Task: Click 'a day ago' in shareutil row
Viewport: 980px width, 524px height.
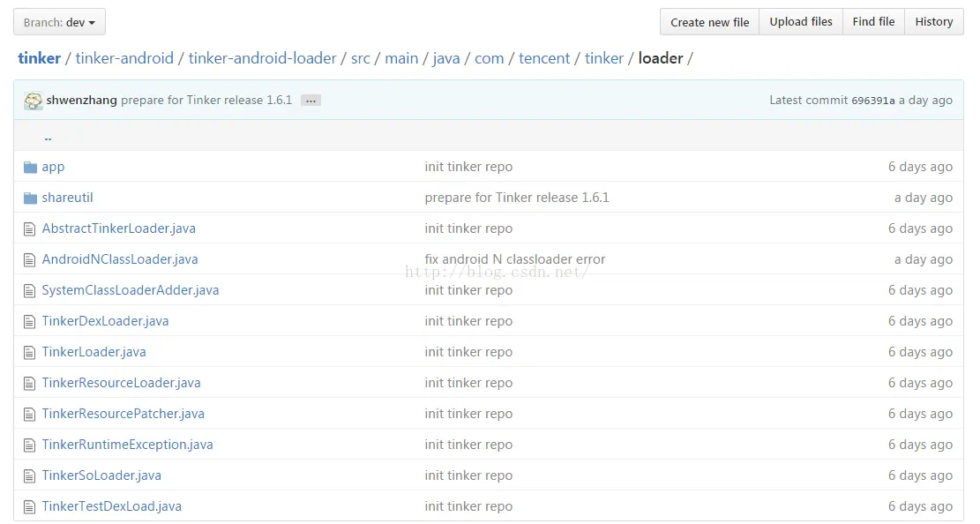Action: tap(924, 198)
